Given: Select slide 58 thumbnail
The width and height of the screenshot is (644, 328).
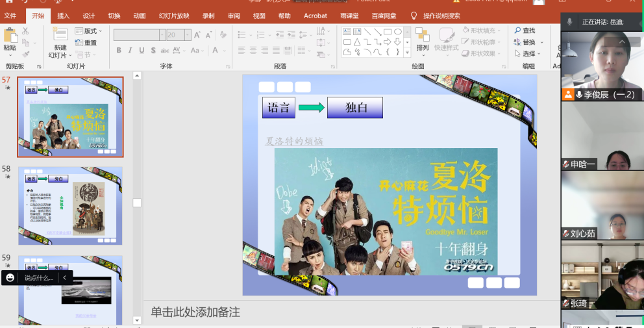Looking at the screenshot, I should 70,206.
